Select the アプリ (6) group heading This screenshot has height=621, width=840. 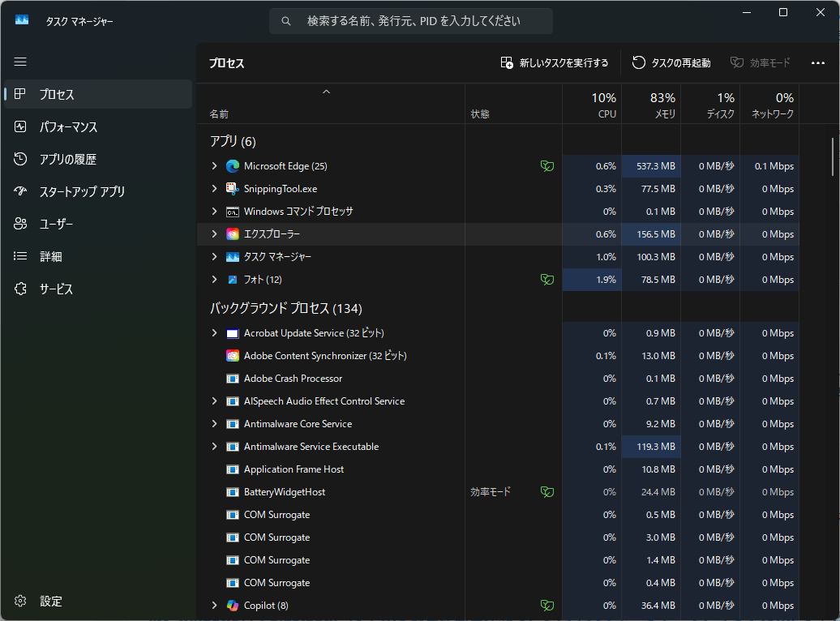pyautogui.click(x=233, y=141)
